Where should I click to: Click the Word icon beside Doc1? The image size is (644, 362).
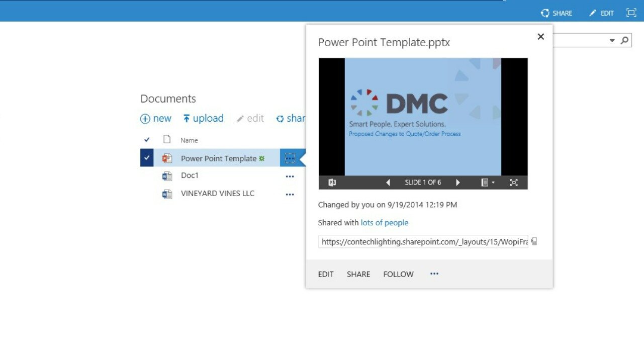point(167,176)
